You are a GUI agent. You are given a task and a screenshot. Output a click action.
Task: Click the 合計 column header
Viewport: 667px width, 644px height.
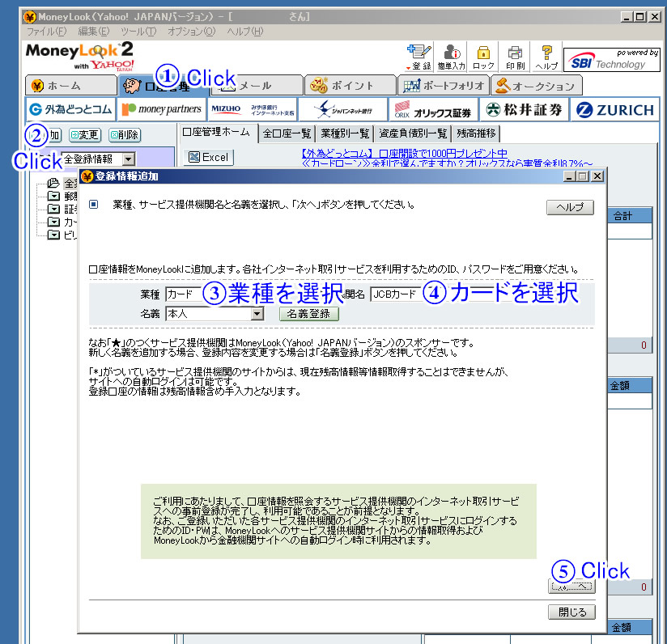629,216
